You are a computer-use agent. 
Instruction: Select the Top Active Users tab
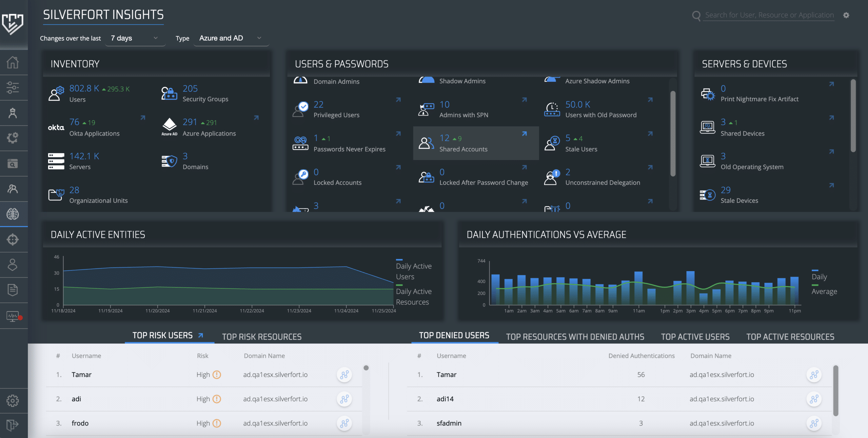click(695, 337)
